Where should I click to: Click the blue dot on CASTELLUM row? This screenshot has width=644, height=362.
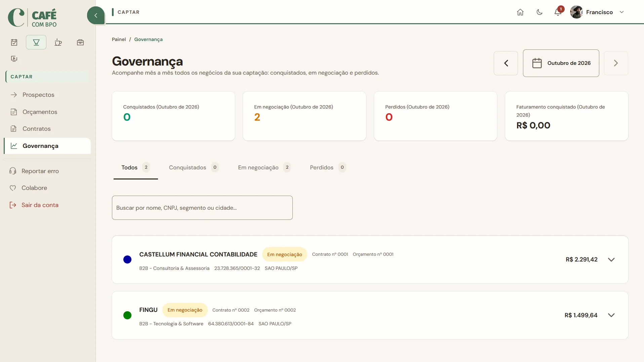click(127, 259)
